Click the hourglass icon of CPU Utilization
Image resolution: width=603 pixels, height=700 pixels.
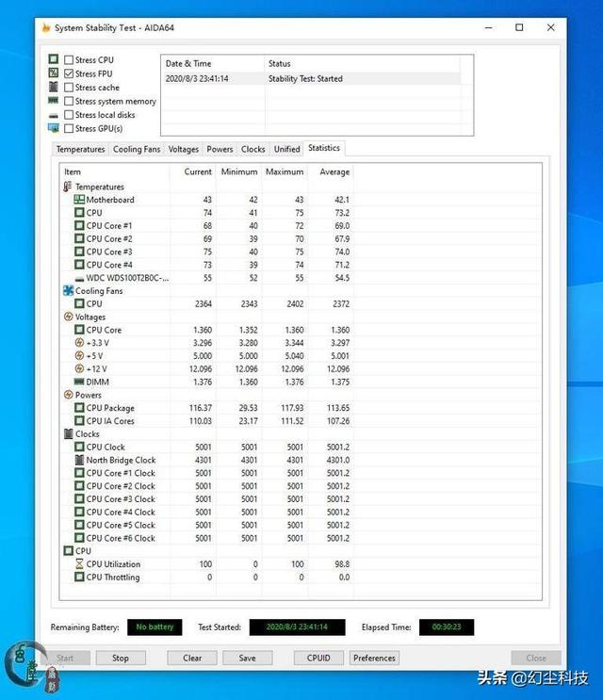pos(79,563)
